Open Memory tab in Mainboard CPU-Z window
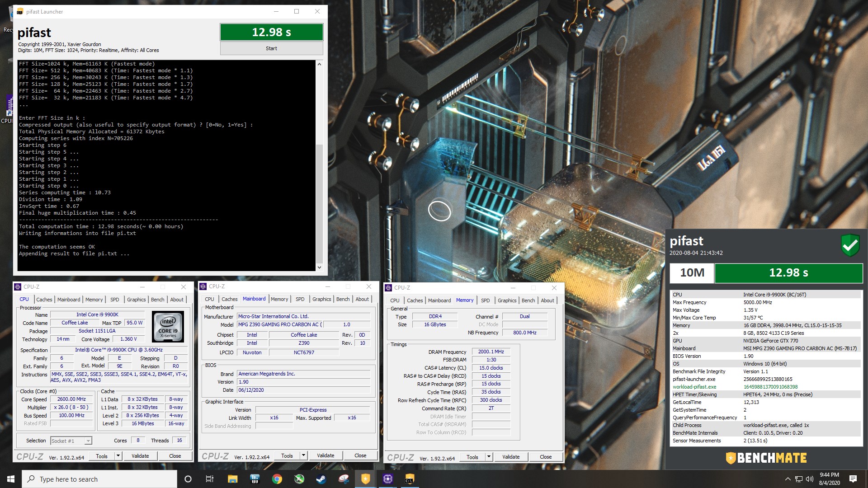The height and width of the screenshot is (488, 868). (279, 299)
